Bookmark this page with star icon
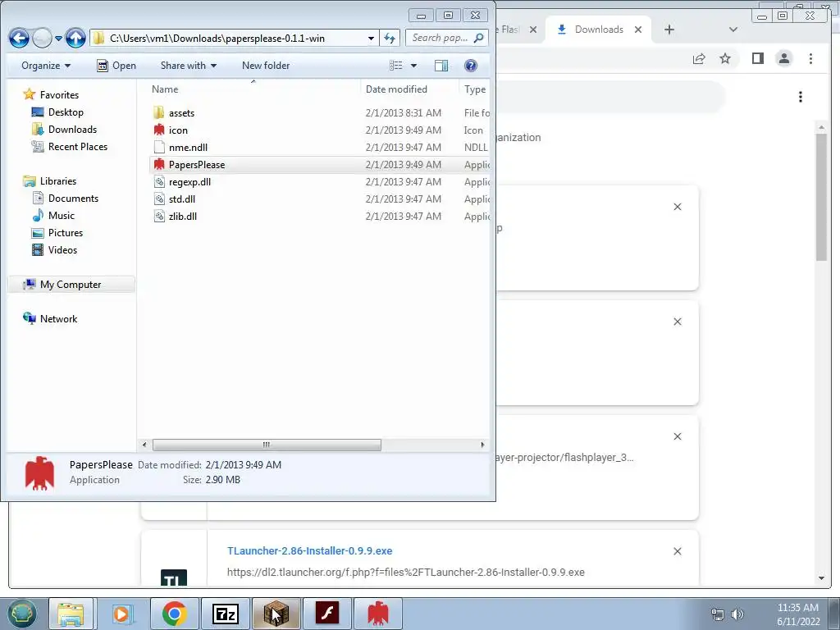The height and width of the screenshot is (630, 840). coord(725,58)
